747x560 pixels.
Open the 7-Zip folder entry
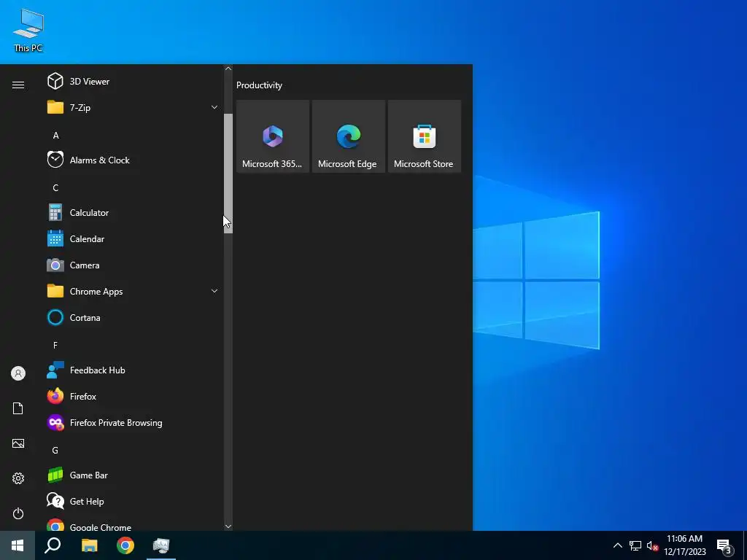pos(133,108)
